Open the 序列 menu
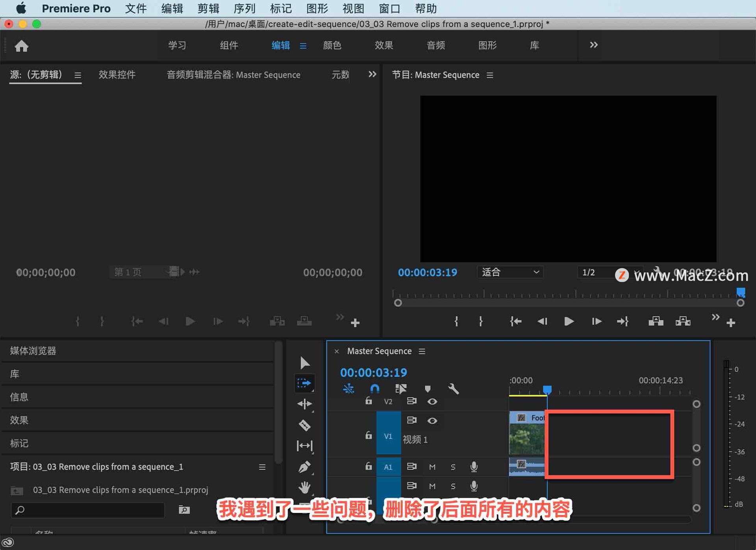Viewport: 756px width, 550px height. point(244,8)
